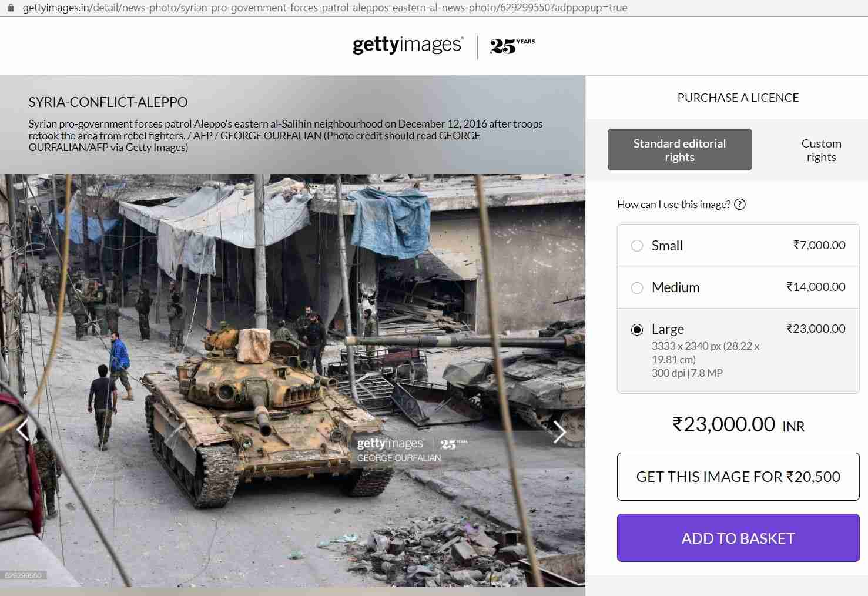Click the 25 Years anniversary logo
868x596 pixels.
512,46
